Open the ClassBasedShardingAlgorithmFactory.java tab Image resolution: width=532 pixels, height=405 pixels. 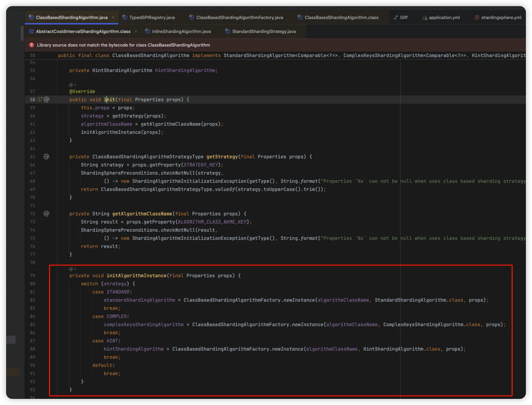(239, 17)
